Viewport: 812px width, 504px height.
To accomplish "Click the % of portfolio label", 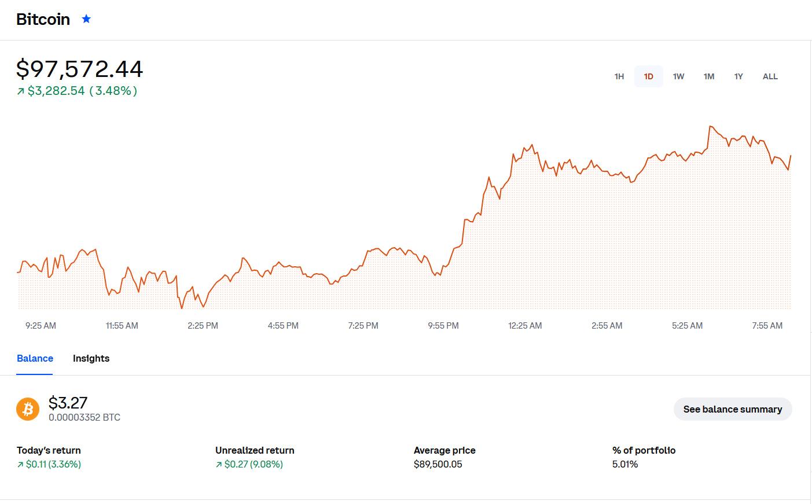I will coord(644,450).
